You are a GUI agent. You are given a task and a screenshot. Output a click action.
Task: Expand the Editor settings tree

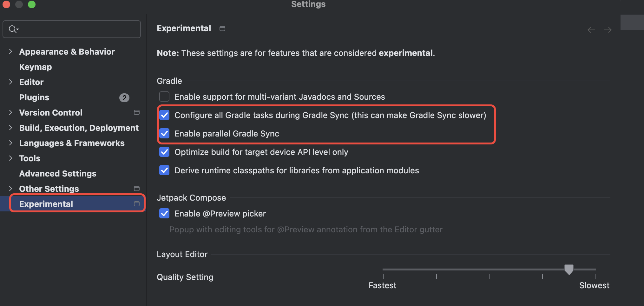tap(10, 82)
